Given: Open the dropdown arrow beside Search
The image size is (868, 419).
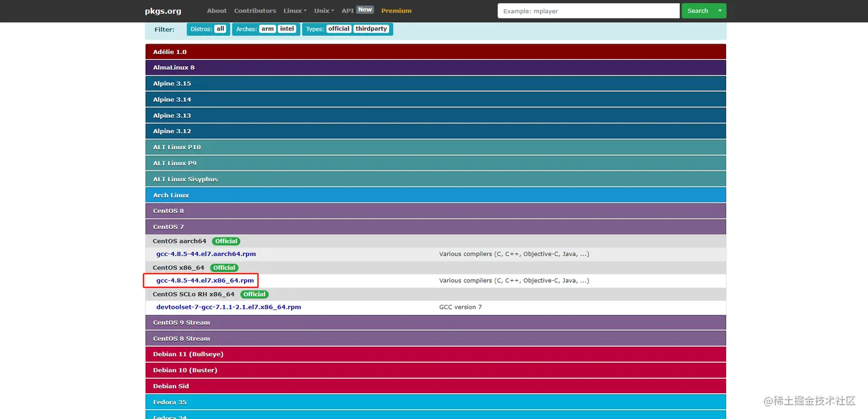Looking at the screenshot, I should [720, 11].
